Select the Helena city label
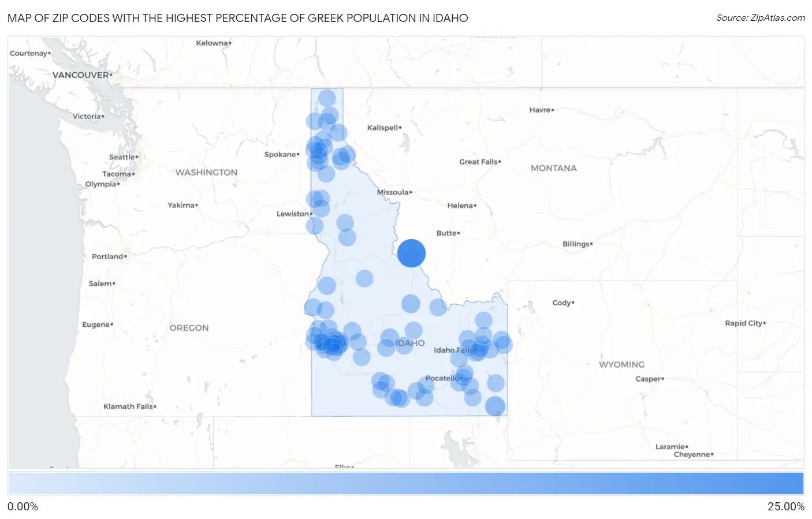Screen dimensions: 812x519 click(x=460, y=206)
